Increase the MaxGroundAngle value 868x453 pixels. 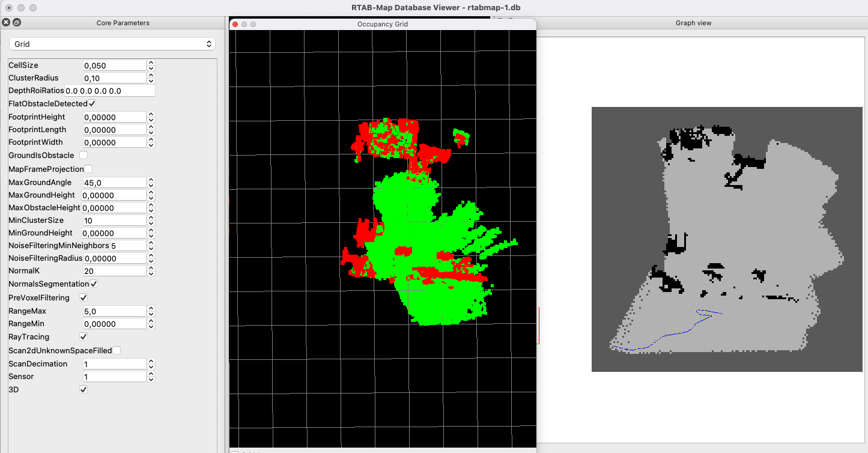[x=152, y=180]
